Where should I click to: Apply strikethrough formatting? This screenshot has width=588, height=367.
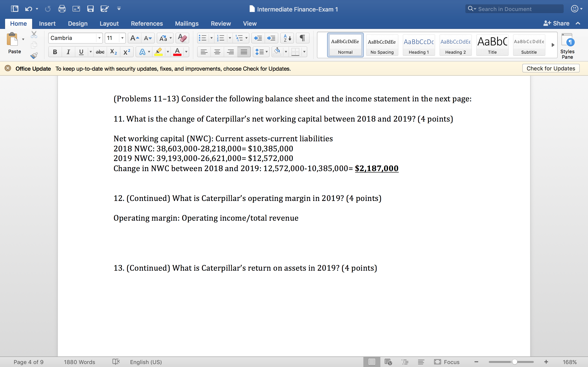(100, 52)
